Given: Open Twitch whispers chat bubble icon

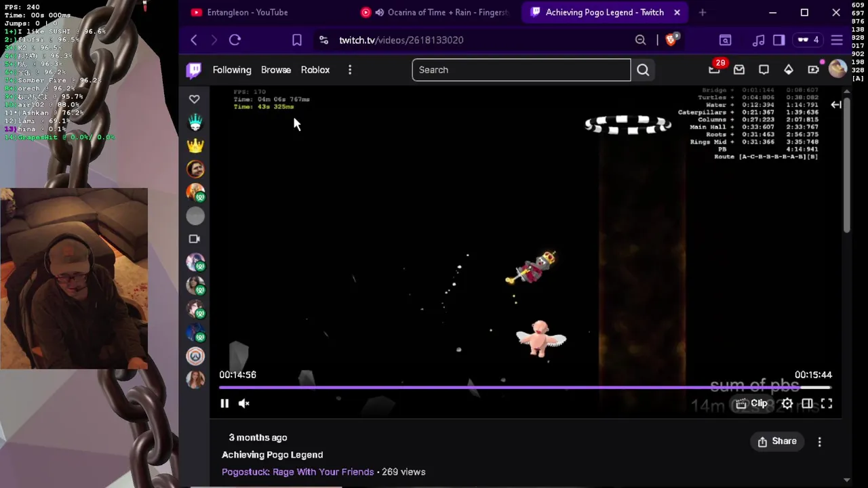Looking at the screenshot, I should (x=764, y=70).
